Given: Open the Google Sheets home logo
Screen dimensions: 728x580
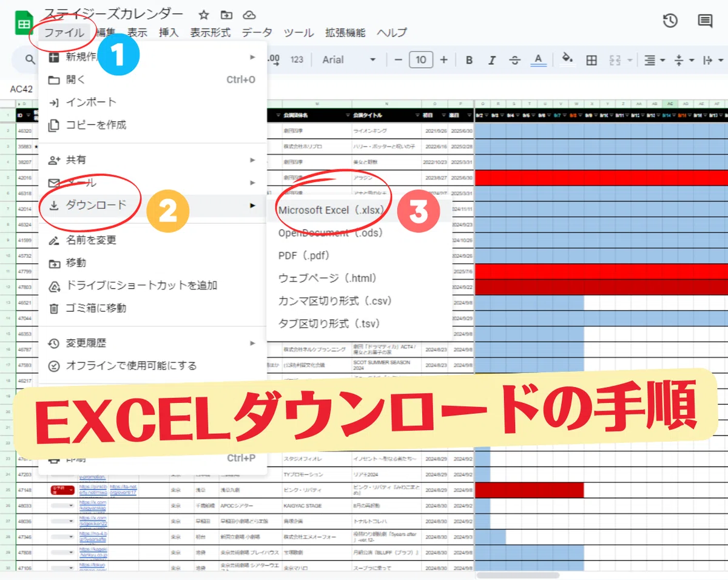Looking at the screenshot, I should click(24, 24).
